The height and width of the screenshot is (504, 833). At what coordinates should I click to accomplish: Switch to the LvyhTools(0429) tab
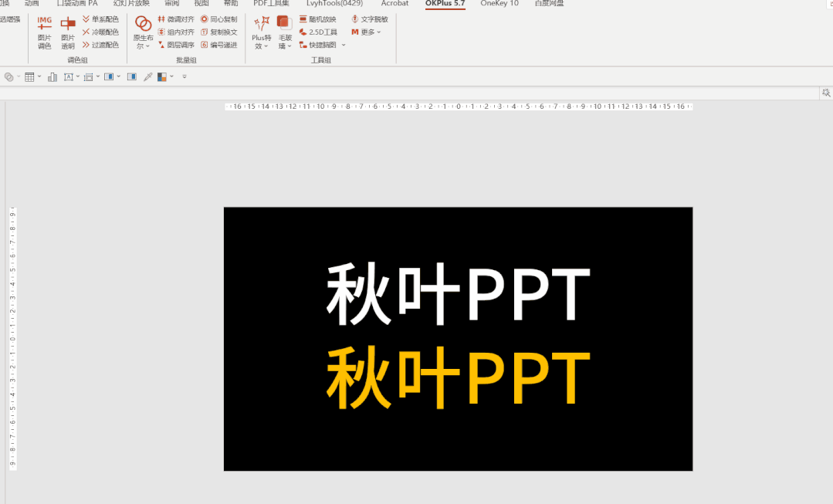335,3
